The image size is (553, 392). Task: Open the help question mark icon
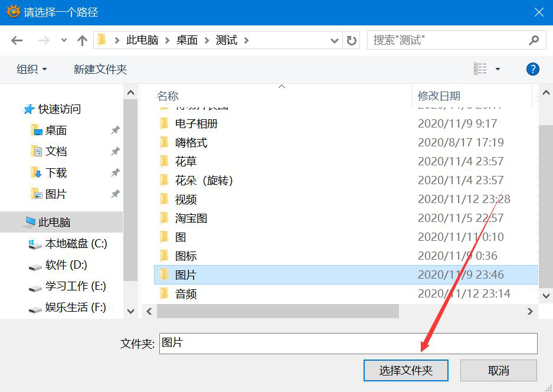coord(532,69)
